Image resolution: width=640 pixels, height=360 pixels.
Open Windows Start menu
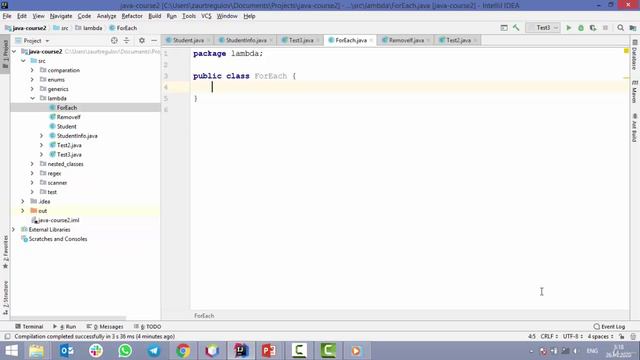tap(11, 351)
